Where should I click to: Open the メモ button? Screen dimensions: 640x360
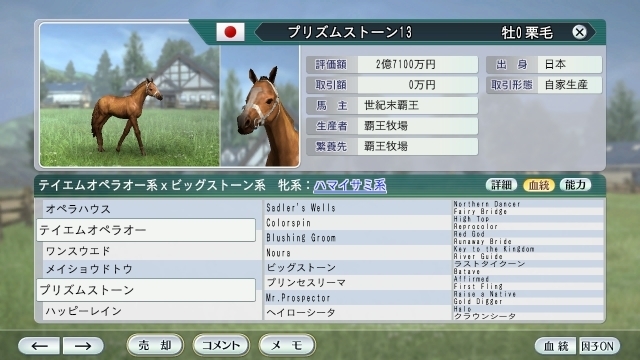click(287, 345)
